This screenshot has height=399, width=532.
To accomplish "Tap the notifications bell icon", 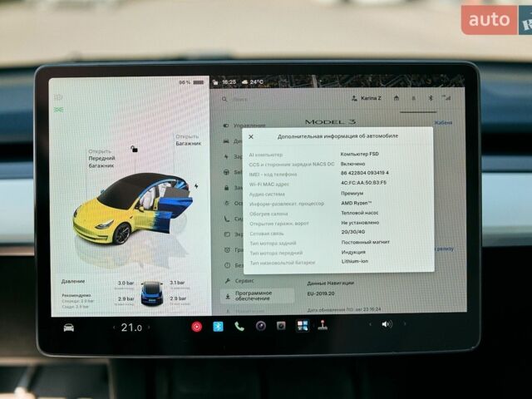I will coord(413,98).
